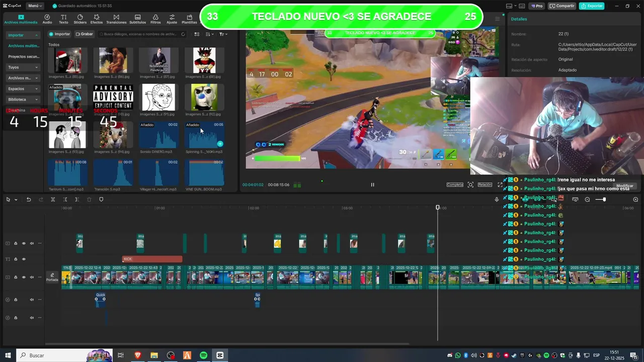644x362 pixels.
Task: Open the Audio tab icon
Action: point(47,19)
